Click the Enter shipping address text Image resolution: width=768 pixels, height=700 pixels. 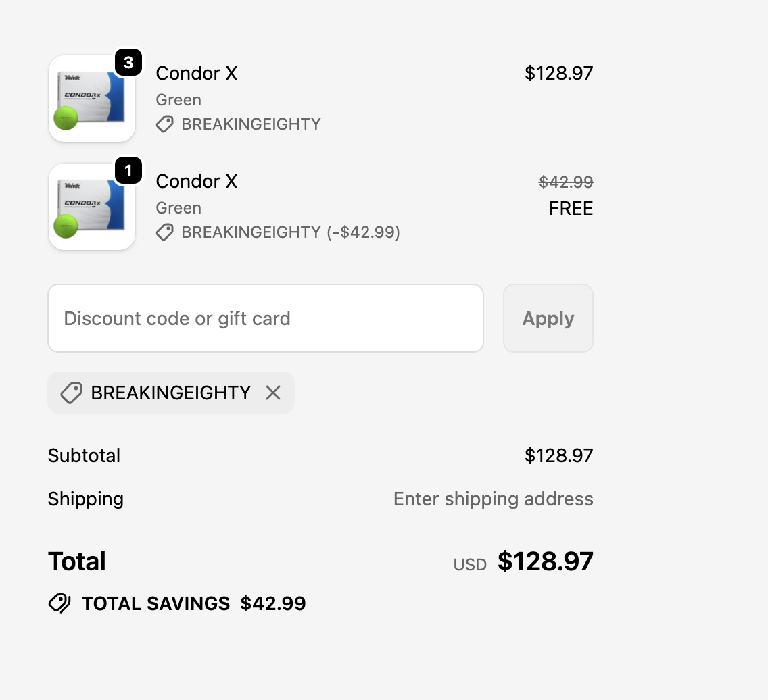[494, 499]
